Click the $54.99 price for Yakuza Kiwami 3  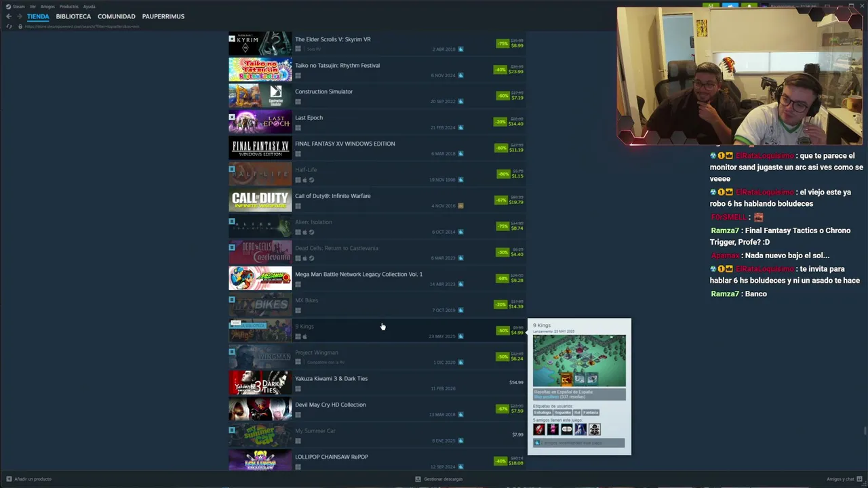tap(516, 382)
